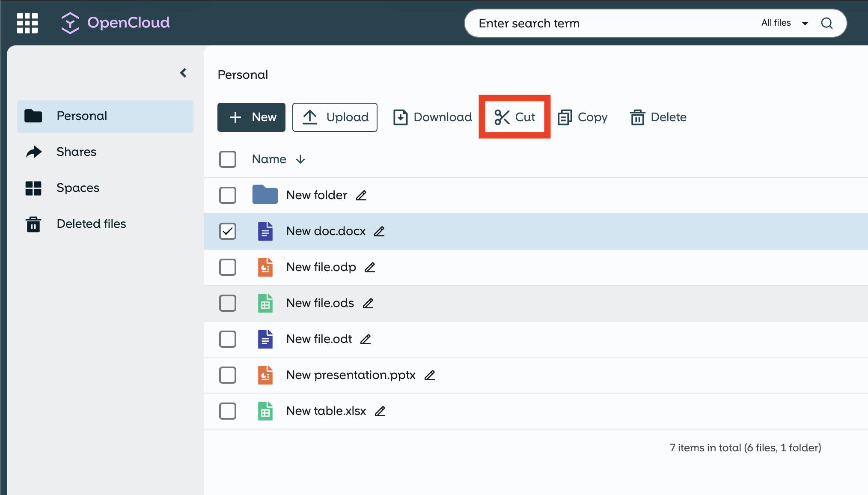Select the New file.ods checkbox
This screenshot has width=868, height=495.
pyautogui.click(x=228, y=303)
